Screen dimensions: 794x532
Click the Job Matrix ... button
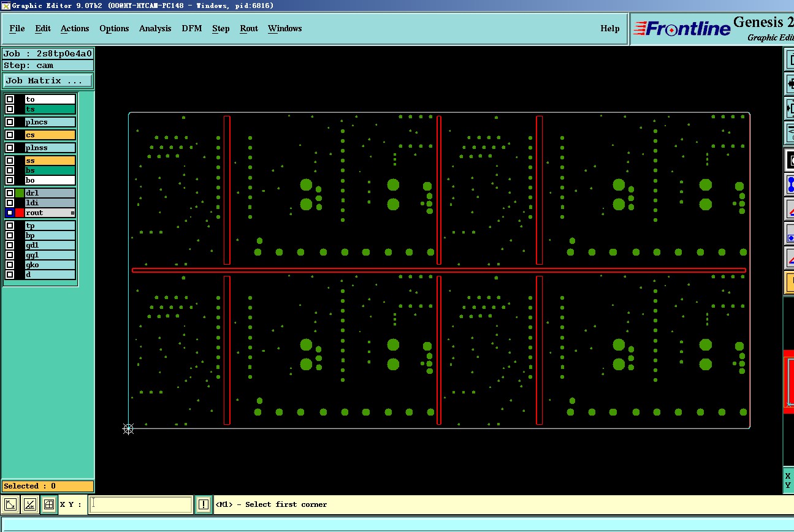coord(48,81)
